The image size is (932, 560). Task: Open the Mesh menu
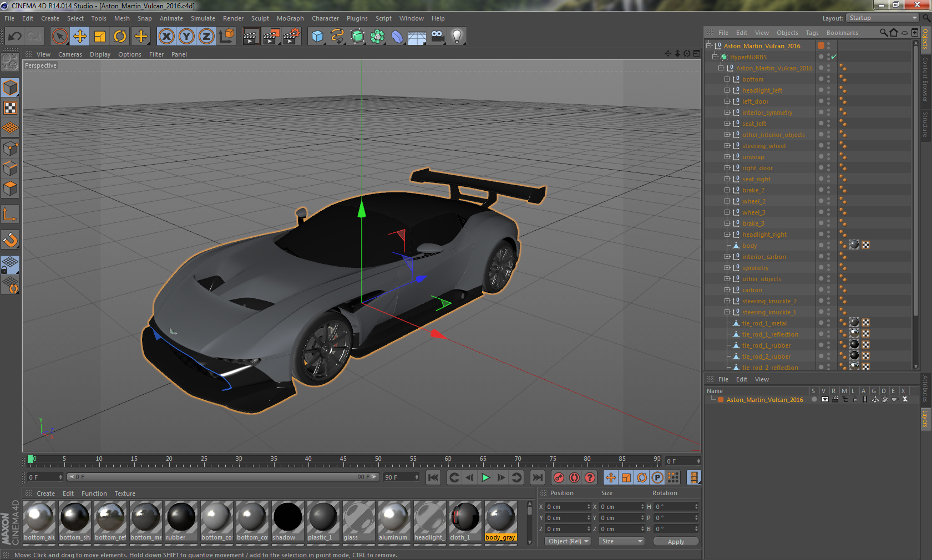tap(122, 18)
